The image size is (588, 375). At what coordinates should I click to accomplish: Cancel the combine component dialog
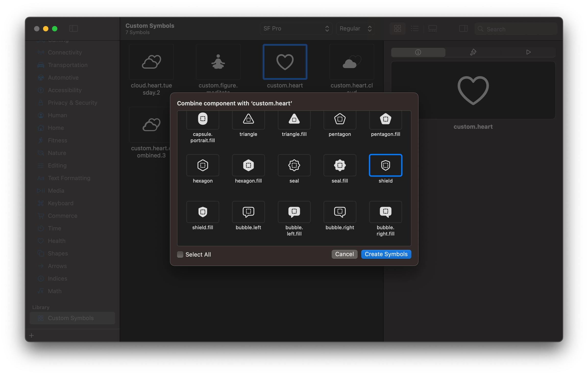click(344, 254)
